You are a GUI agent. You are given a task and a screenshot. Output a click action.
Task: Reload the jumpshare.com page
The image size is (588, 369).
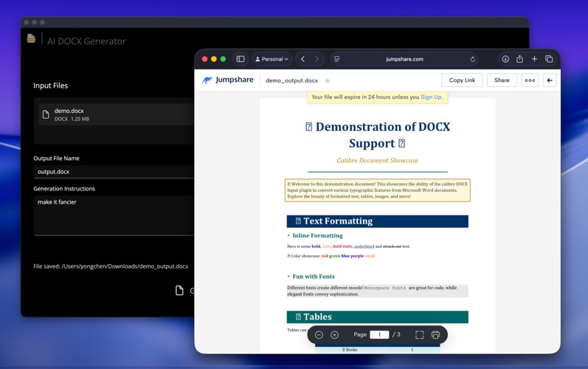pyautogui.click(x=472, y=59)
